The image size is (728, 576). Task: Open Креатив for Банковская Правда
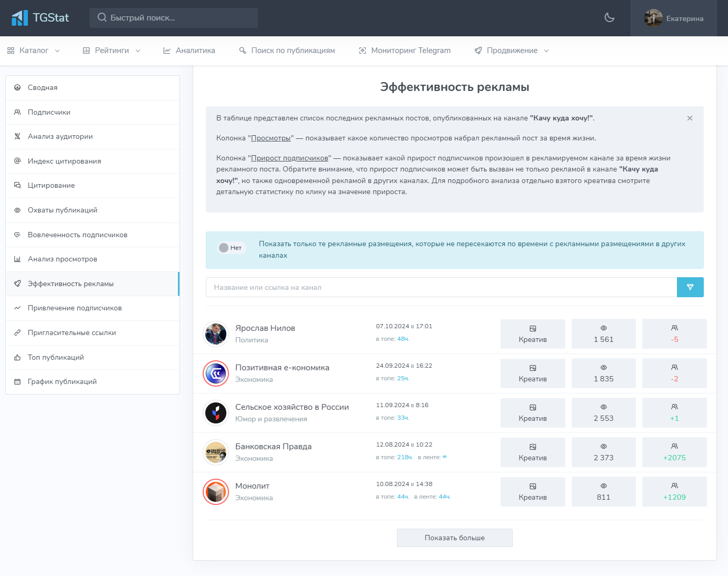pos(532,452)
